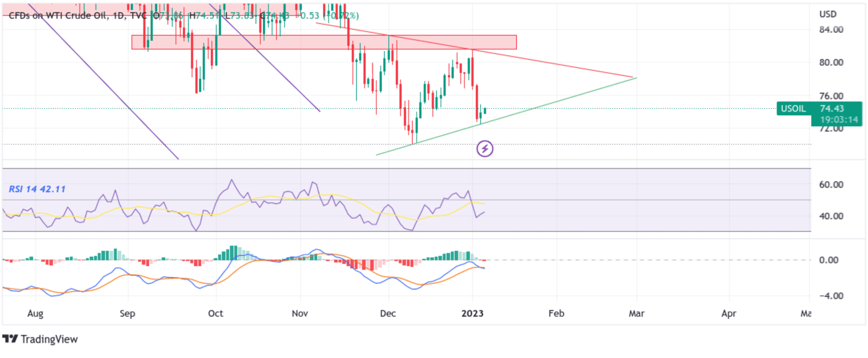
Task: Click the −4.00 MACD axis label
Action: point(831,296)
